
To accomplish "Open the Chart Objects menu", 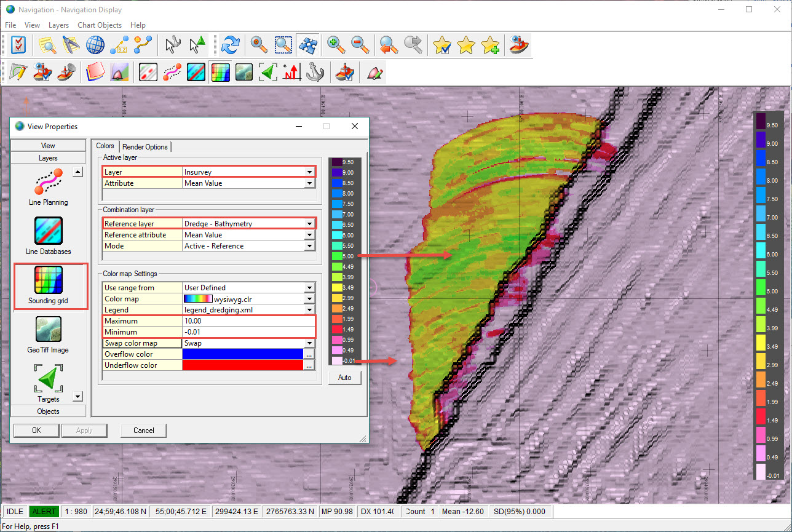I will 100,25.
